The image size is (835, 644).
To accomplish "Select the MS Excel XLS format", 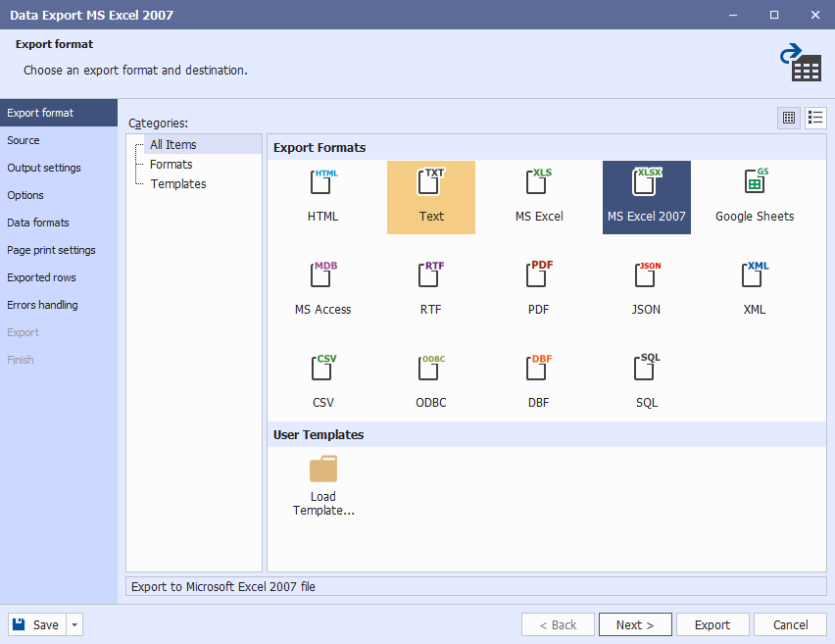I will 539,197.
